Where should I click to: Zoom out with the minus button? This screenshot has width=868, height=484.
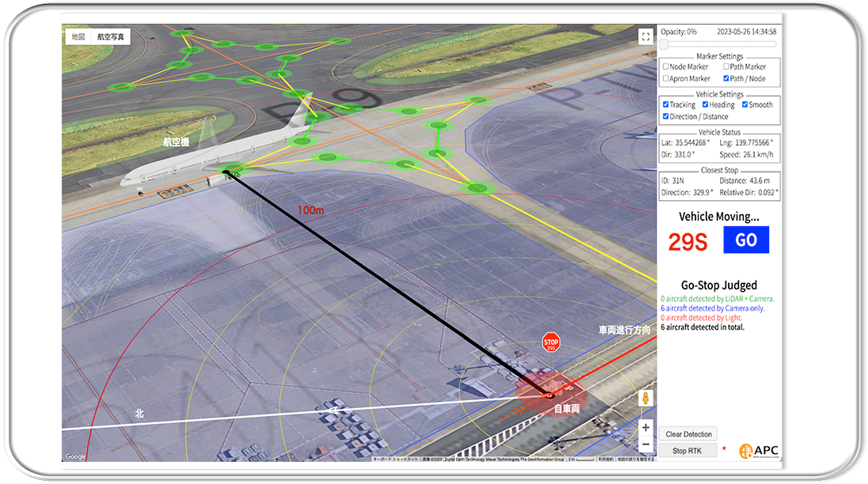(x=646, y=444)
